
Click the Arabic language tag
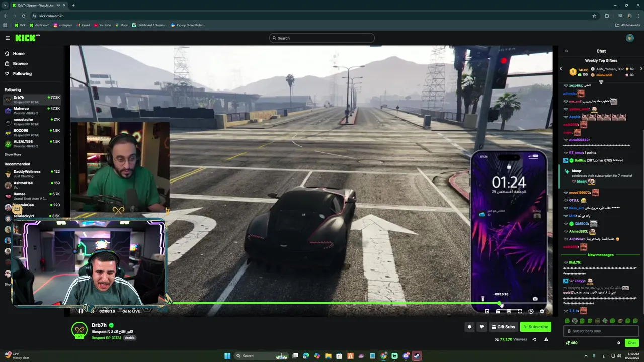click(130, 338)
